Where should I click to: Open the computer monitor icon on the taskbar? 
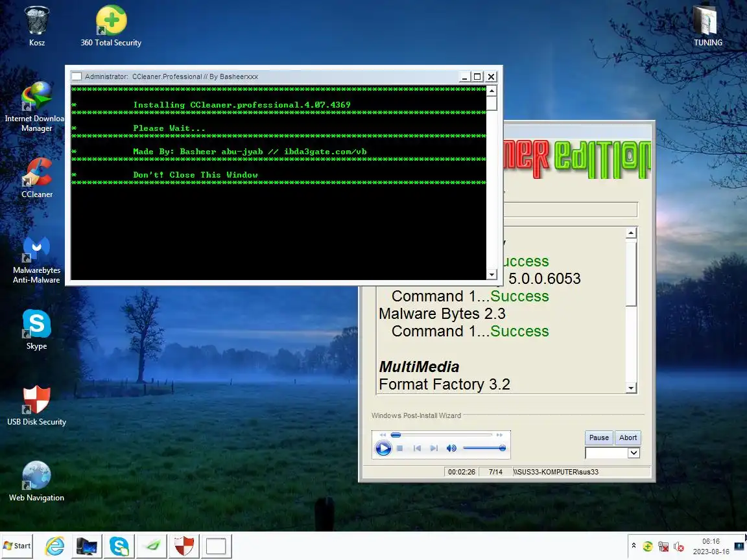pos(87,546)
